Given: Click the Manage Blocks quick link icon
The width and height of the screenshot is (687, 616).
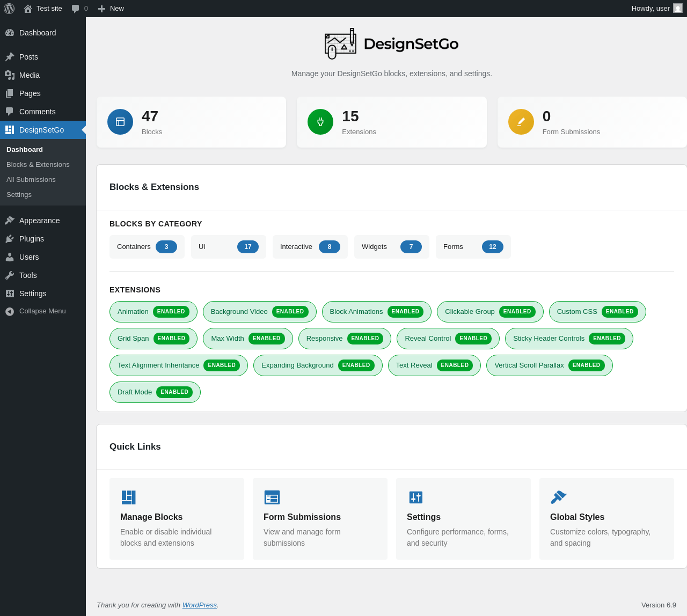Looking at the screenshot, I should (x=128, y=497).
